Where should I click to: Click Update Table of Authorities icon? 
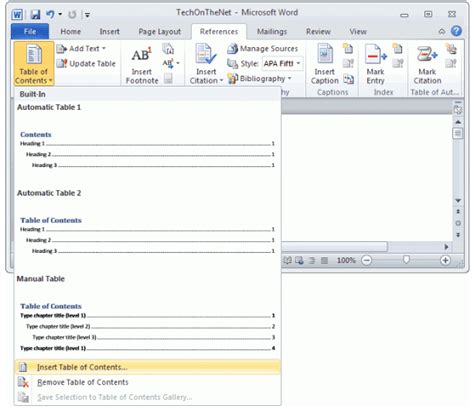[451, 63]
